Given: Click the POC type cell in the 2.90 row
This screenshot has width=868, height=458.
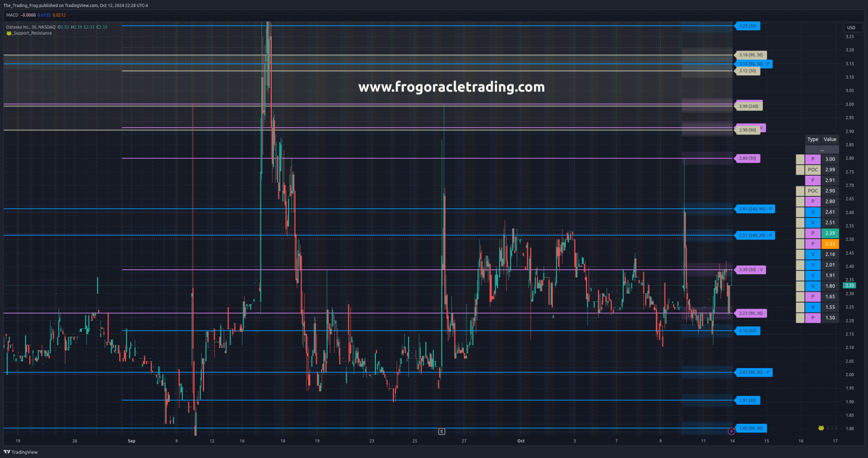Looking at the screenshot, I should (813, 191).
